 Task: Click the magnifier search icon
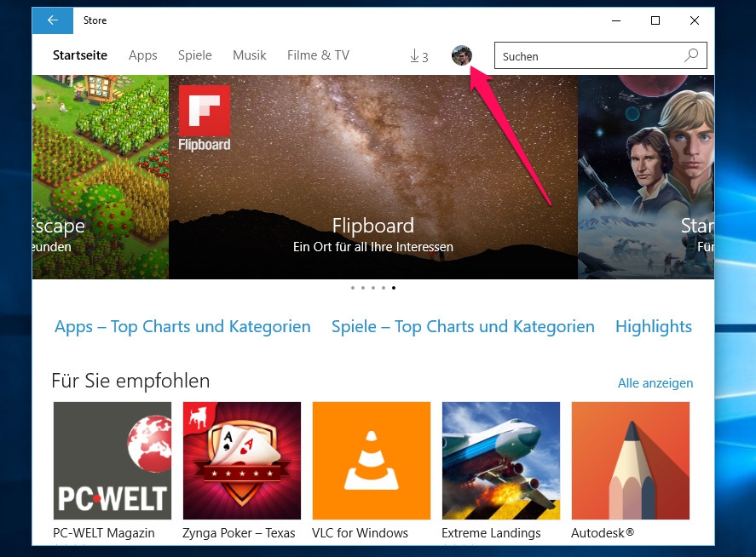tap(691, 55)
